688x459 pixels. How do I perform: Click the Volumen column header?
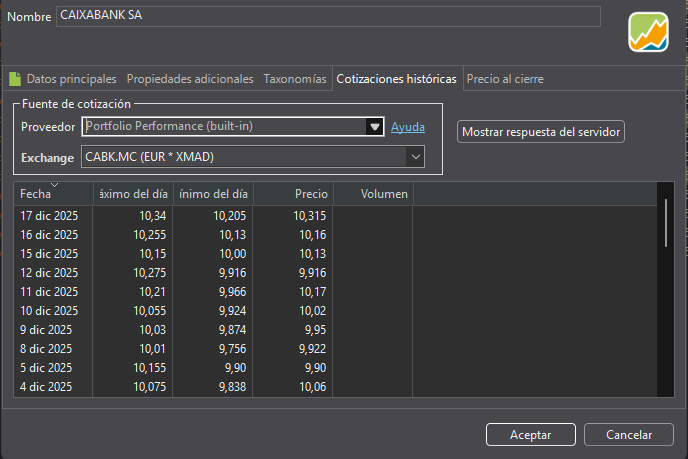coord(372,194)
